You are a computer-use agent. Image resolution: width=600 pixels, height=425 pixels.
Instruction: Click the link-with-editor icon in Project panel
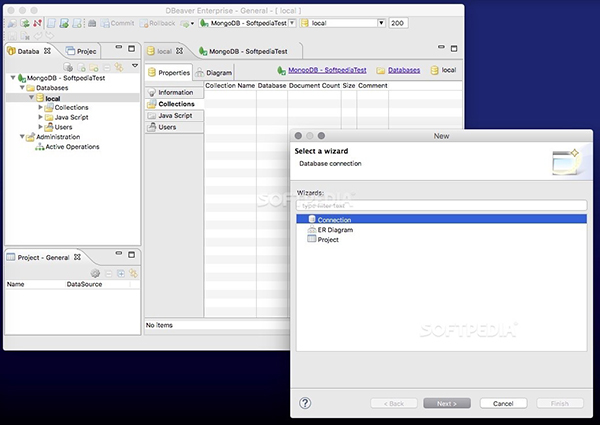click(132, 272)
